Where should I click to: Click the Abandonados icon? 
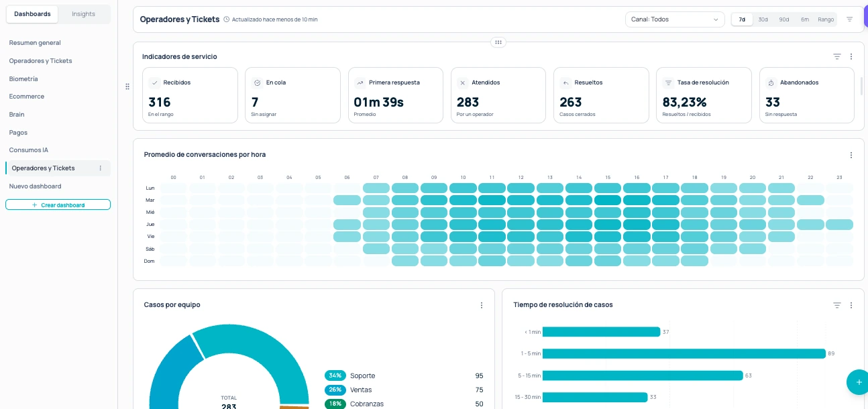(x=771, y=83)
